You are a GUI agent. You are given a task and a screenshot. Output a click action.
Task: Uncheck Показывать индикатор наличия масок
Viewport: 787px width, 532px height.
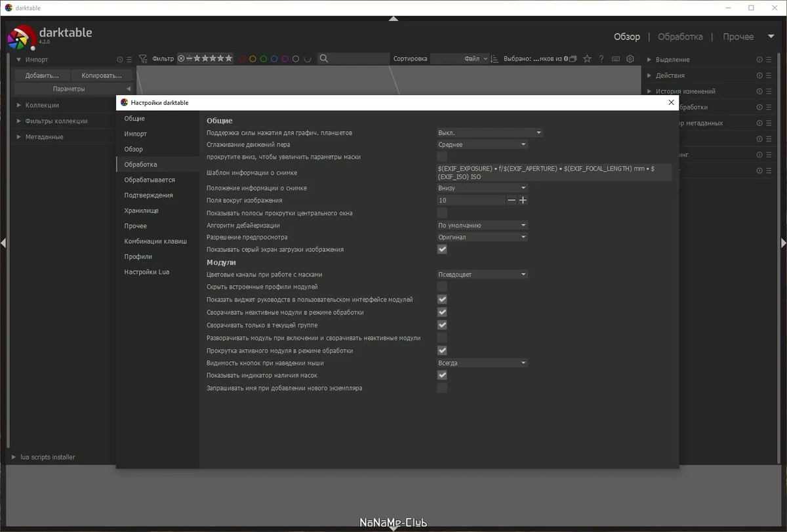pyautogui.click(x=442, y=375)
